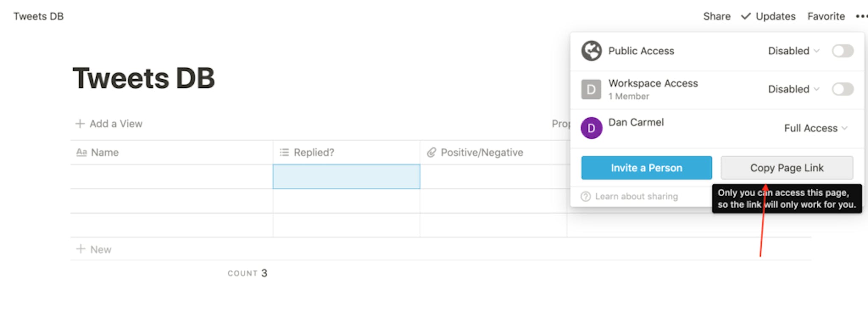
Task: Click the Invite a Person button
Action: 646,168
